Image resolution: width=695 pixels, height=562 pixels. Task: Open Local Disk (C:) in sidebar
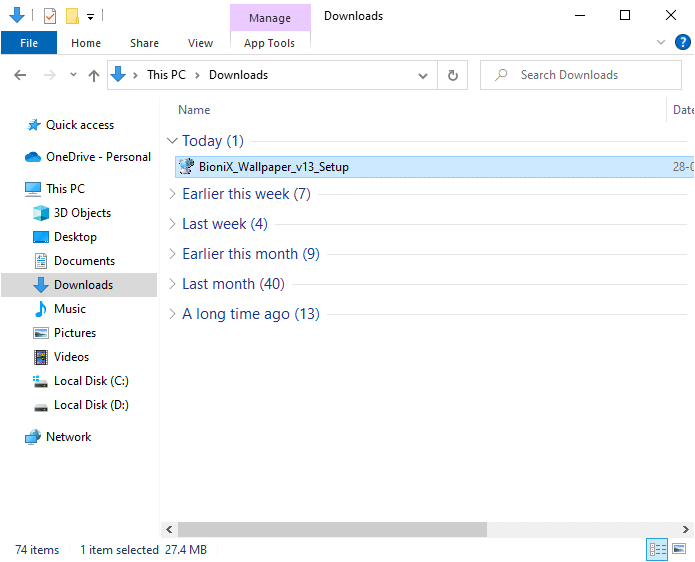91,380
